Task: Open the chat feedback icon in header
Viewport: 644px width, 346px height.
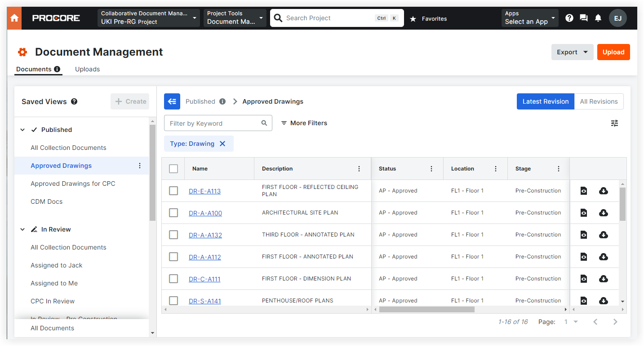Action: tap(583, 18)
